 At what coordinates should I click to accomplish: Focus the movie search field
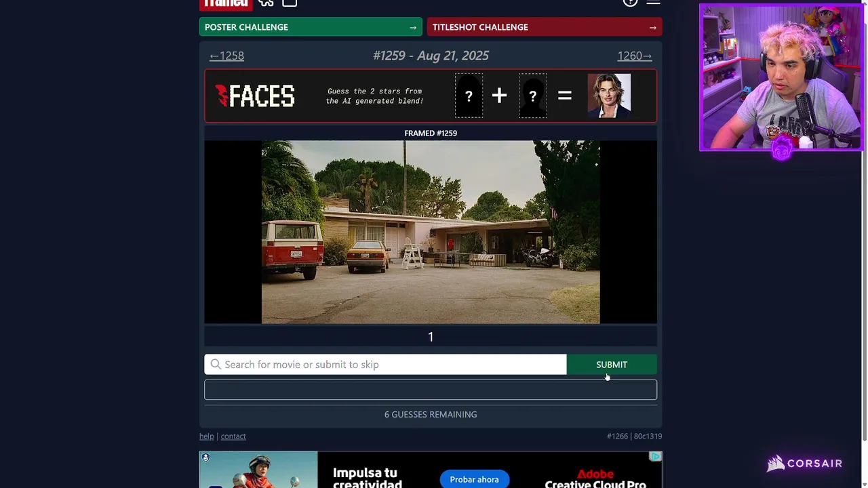(385, 365)
